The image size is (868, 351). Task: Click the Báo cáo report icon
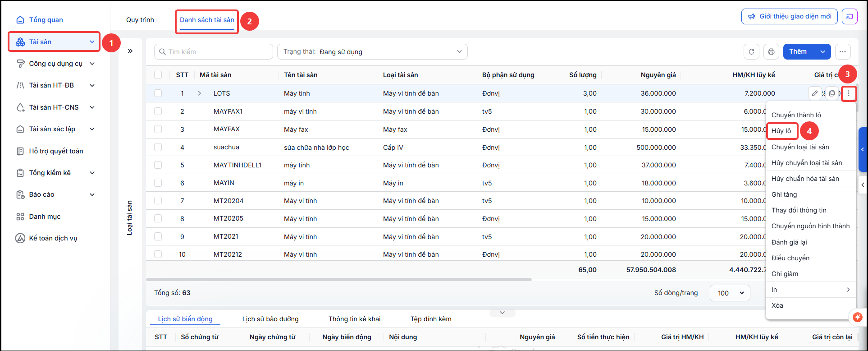click(x=20, y=194)
